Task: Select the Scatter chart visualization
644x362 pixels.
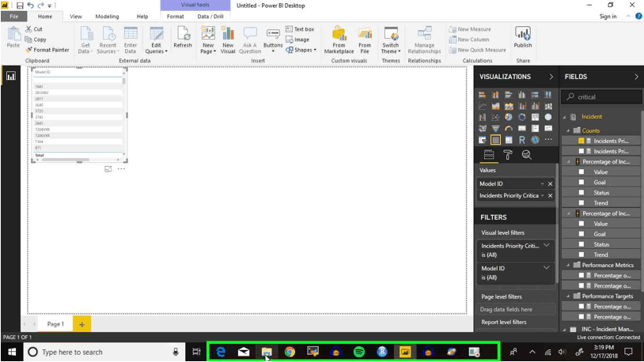Action: 495,118
